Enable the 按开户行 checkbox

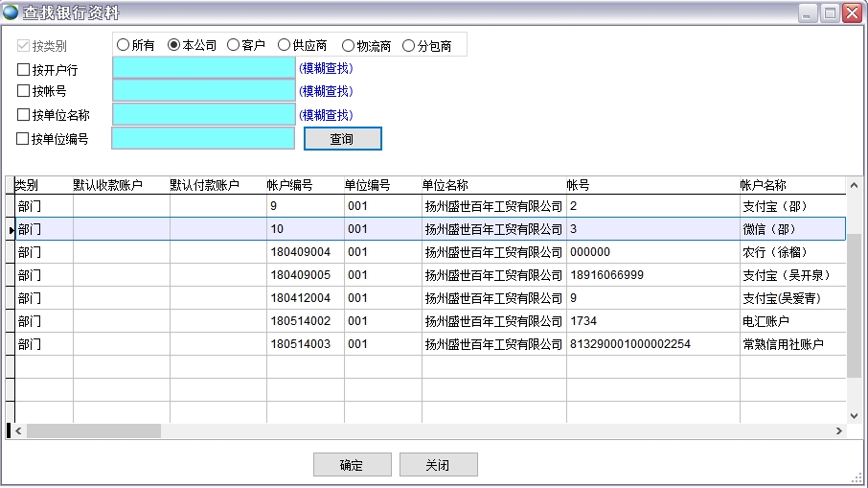(x=24, y=69)
